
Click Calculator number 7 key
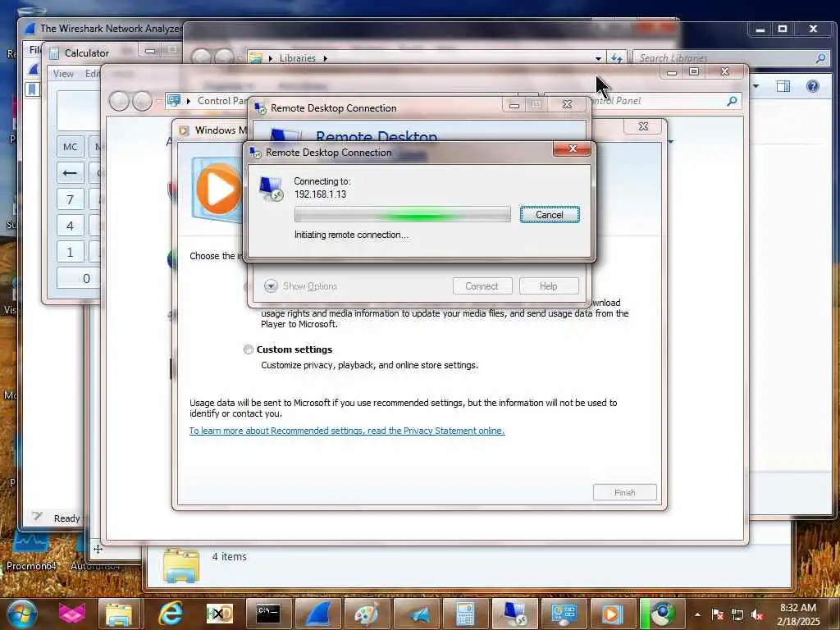click(x=71, y=200)
